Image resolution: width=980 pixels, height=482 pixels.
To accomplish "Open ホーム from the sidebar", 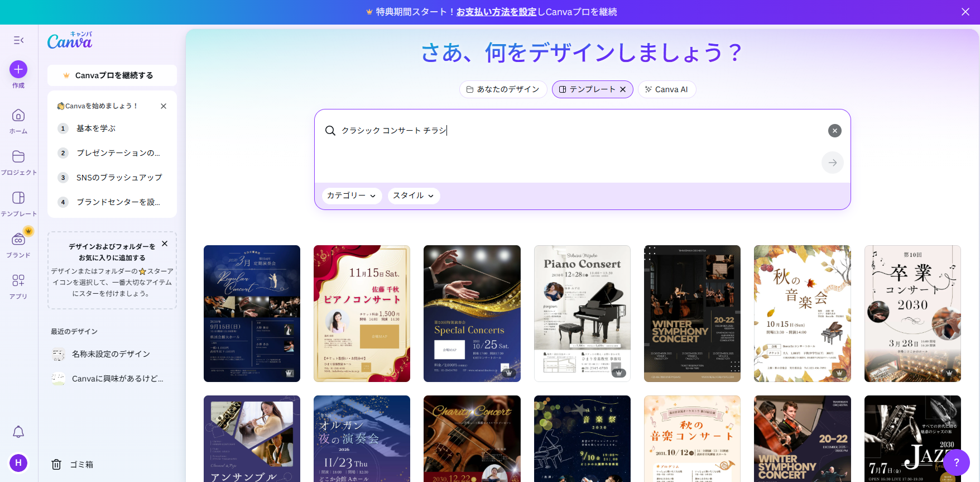I will click(x=18, y=116).
